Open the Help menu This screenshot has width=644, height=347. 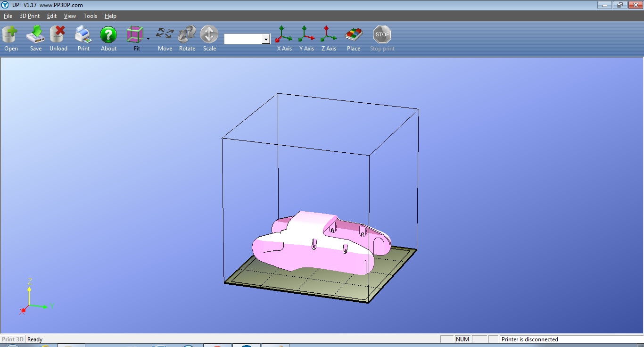[110, 16]
